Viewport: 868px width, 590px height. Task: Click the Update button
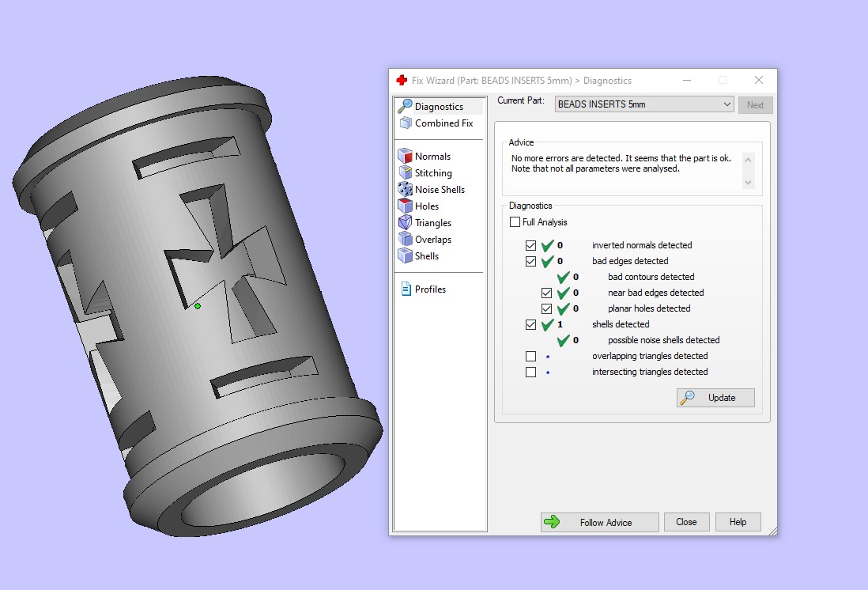[x=715, y=398]
